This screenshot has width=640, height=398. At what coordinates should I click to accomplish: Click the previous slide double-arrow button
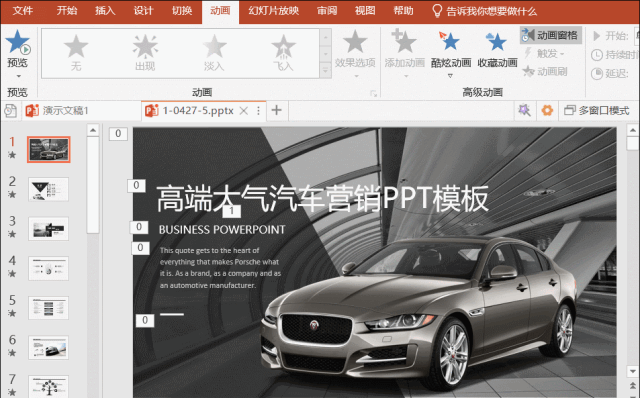(633, 386)
